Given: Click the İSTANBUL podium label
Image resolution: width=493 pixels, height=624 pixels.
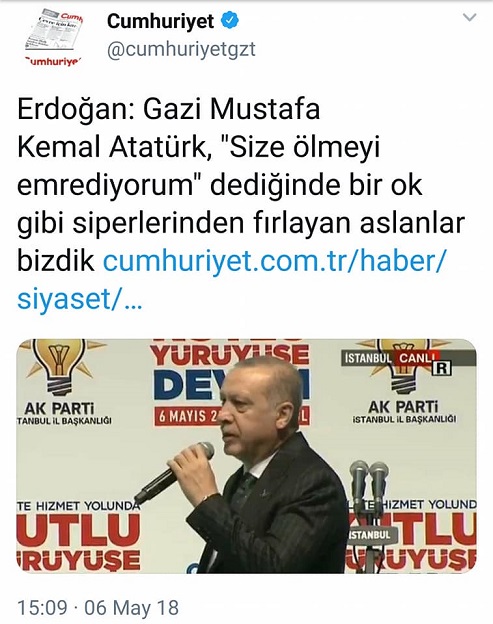Looking at the screenshot, I should point(369,534).
